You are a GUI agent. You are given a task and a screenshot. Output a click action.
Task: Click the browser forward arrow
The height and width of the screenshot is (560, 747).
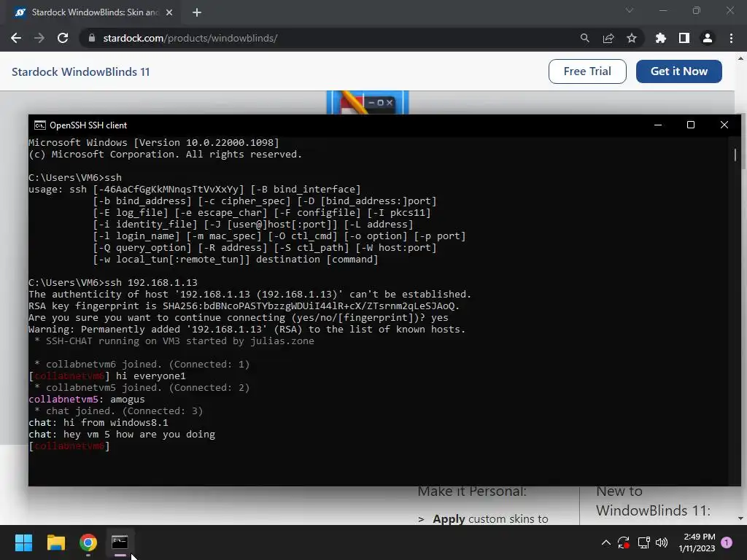tap(39, 38)
